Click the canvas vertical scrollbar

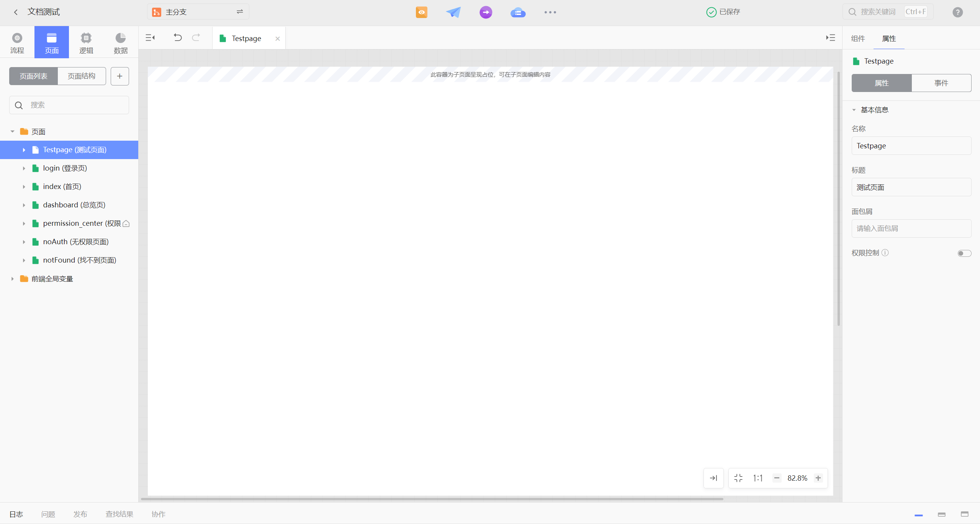(839, 199)
